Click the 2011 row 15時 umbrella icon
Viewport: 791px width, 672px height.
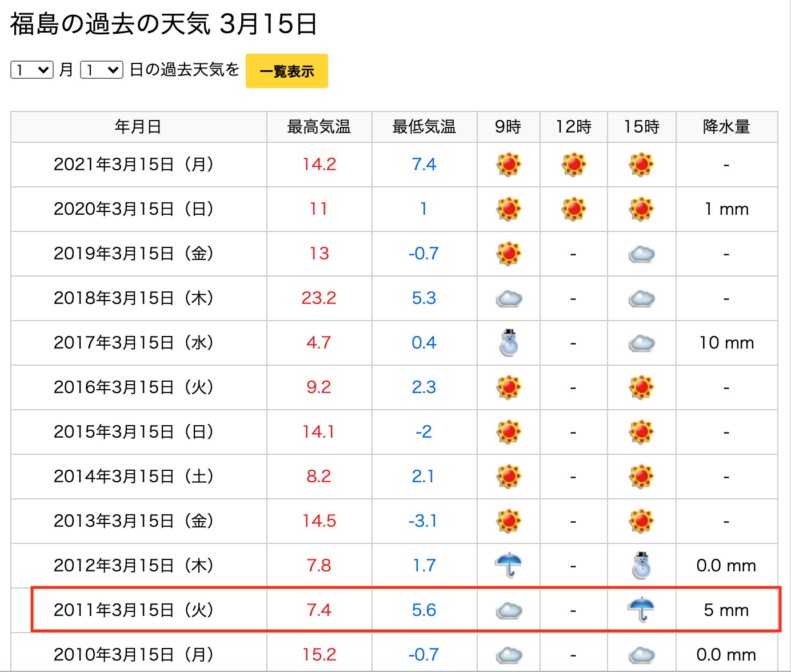(641, 610)
